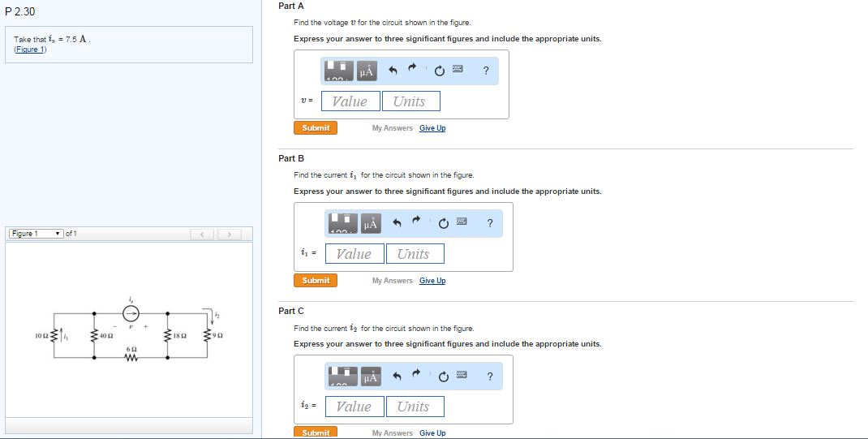Viewport: 868px width, 439px height.
Task: Open keyboard shortcuts in Part C
Action: click(462, 374)
